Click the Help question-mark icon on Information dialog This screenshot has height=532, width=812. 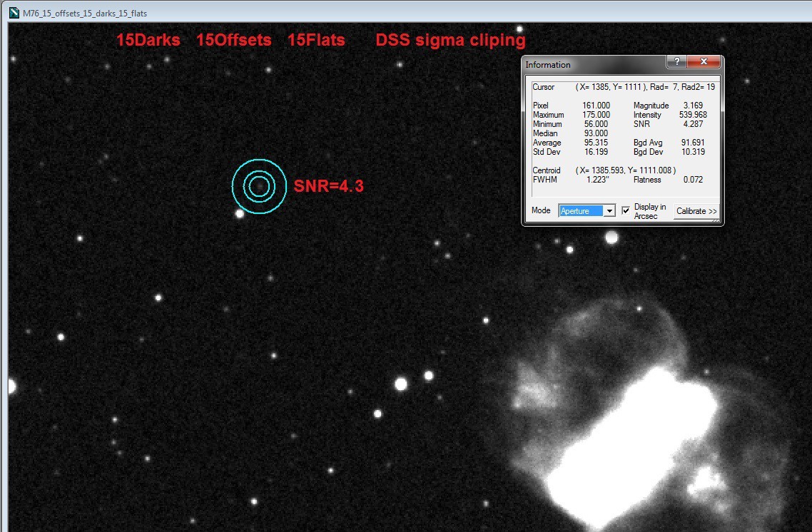pos(676,62)
